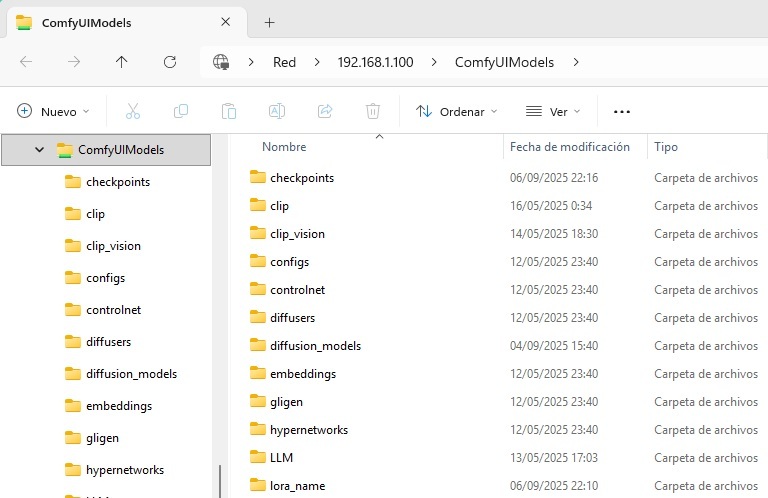Viewport: 768px width, 498px height.
Task: Click Carpeta de archivos type for lora_name
Action: click(x=706, y=485)
